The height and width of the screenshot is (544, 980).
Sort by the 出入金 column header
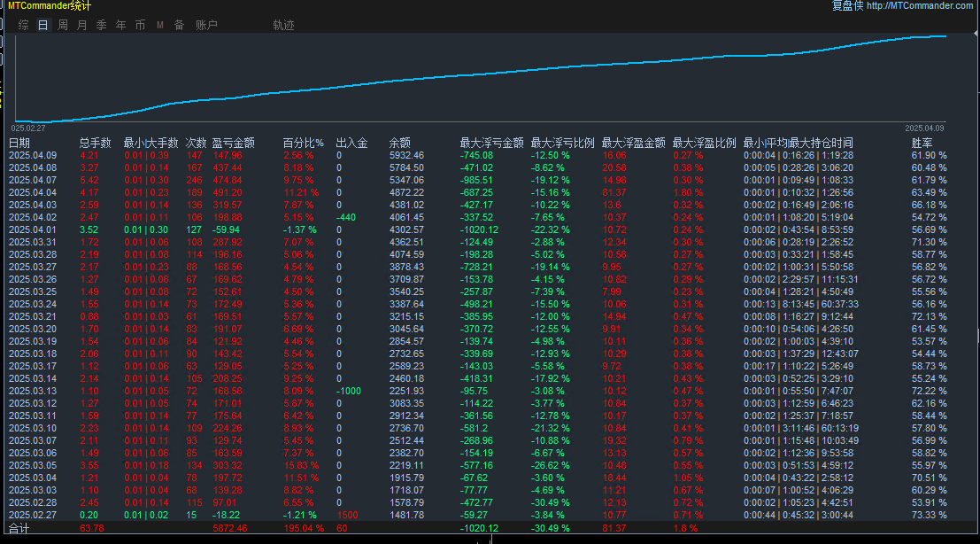[x=351, y=144]
